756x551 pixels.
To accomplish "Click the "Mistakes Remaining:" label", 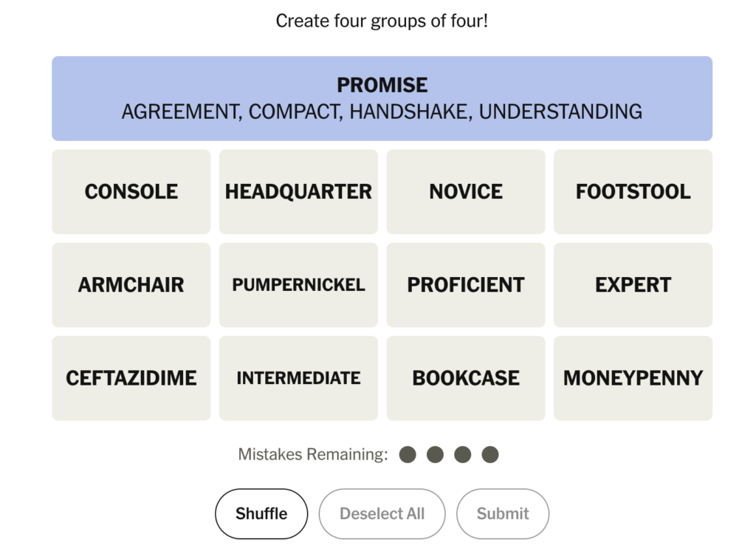I will [x=312, y=454].
